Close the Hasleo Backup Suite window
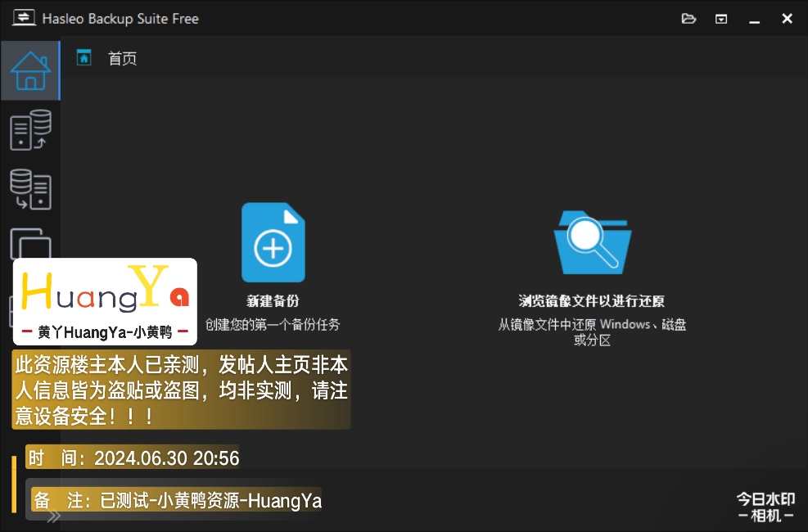The image size is (808, 532). click(787, 18)
